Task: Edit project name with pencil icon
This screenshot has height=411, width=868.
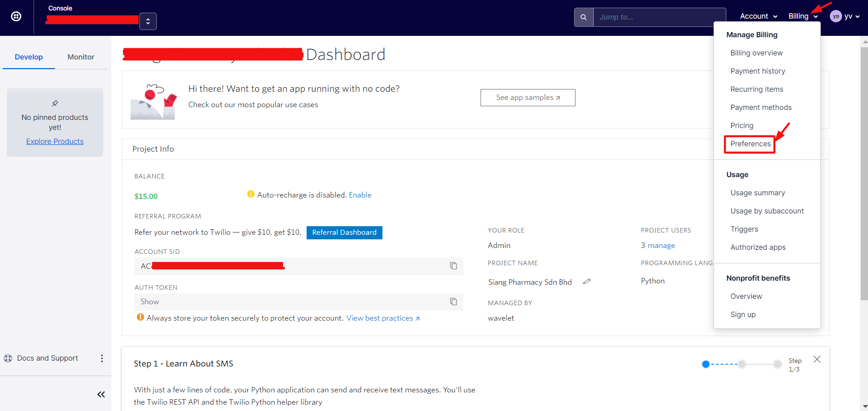Action: (x=587, y=282)
